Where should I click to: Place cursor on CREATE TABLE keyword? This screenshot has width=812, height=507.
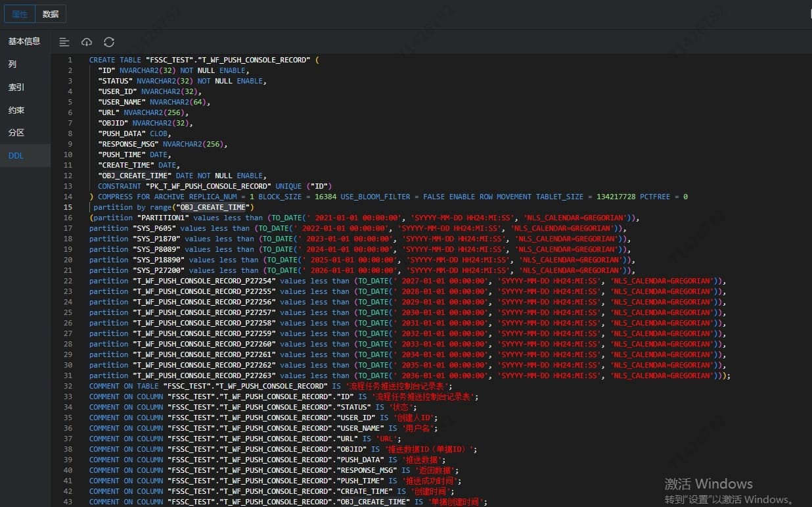[x=115, y=60]
